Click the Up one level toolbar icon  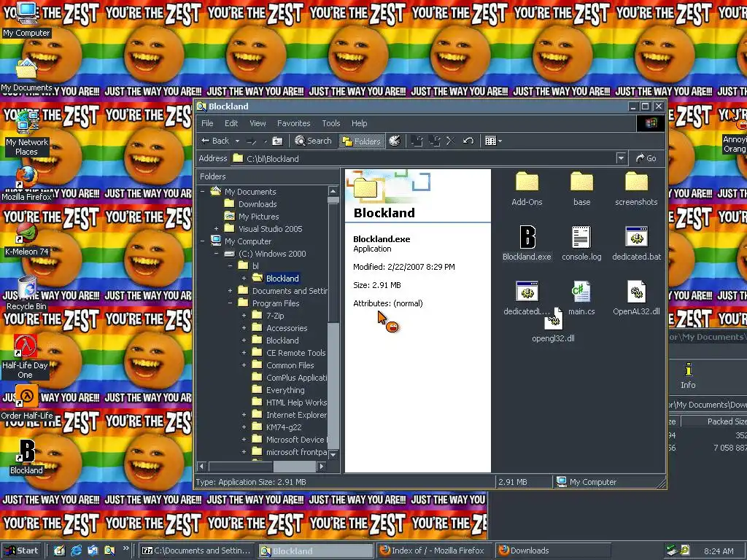point(277,141)
